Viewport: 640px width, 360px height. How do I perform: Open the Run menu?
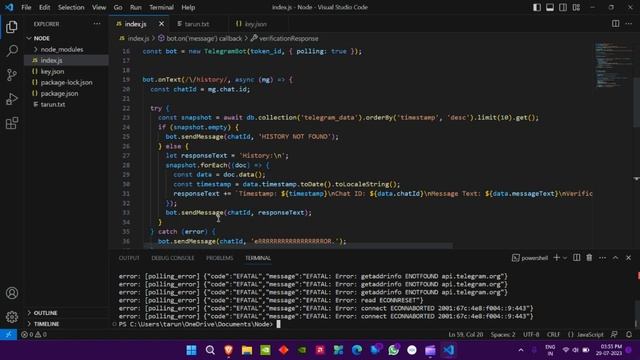tap(136, 7)
